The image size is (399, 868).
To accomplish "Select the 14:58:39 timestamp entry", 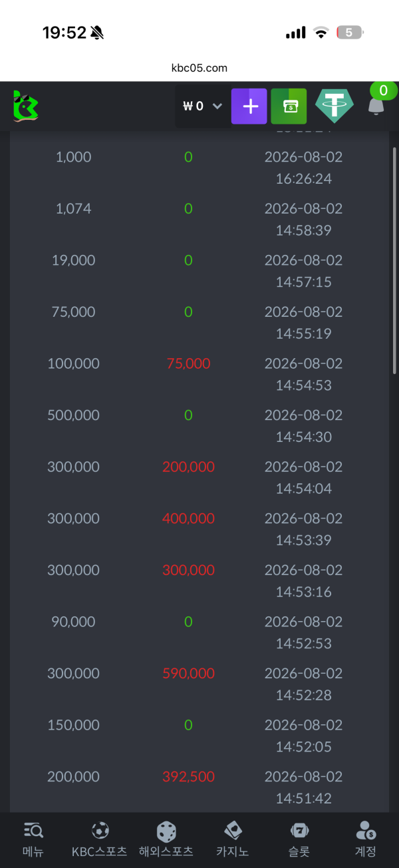I will pyautogui.click(x=303, y=230).
